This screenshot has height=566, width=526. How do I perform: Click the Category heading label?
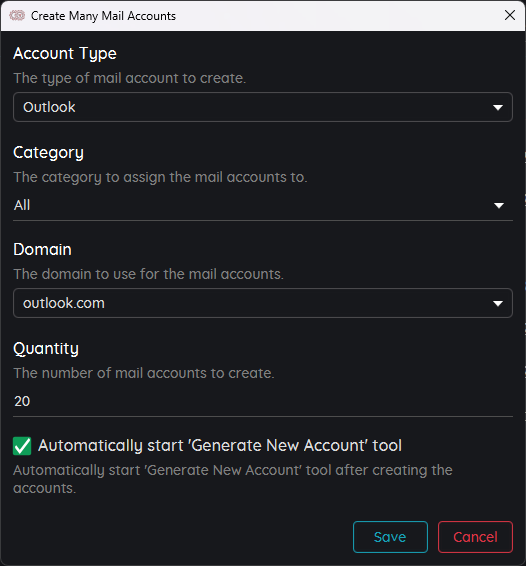(x=48, y=153)
